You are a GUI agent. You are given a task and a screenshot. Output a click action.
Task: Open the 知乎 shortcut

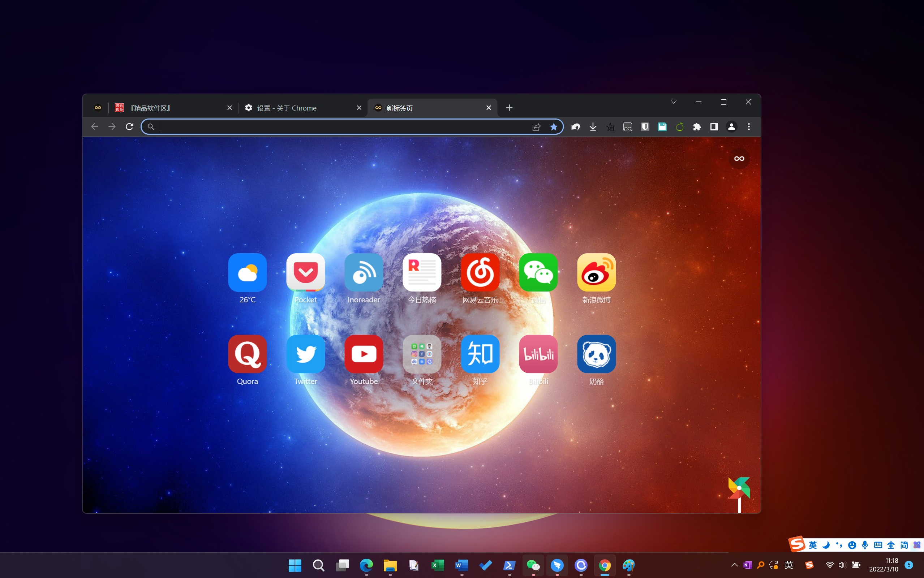(x=480, y=354)
